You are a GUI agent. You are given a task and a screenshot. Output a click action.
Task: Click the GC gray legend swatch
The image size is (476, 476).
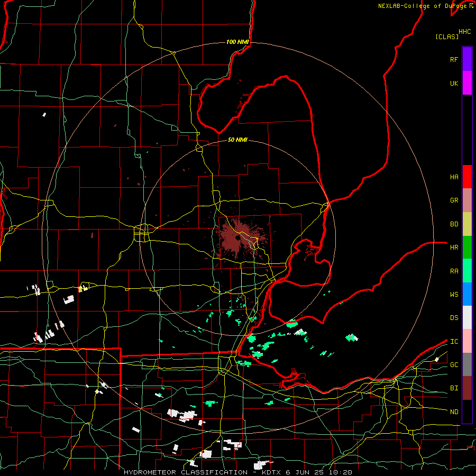pos(467,364)
